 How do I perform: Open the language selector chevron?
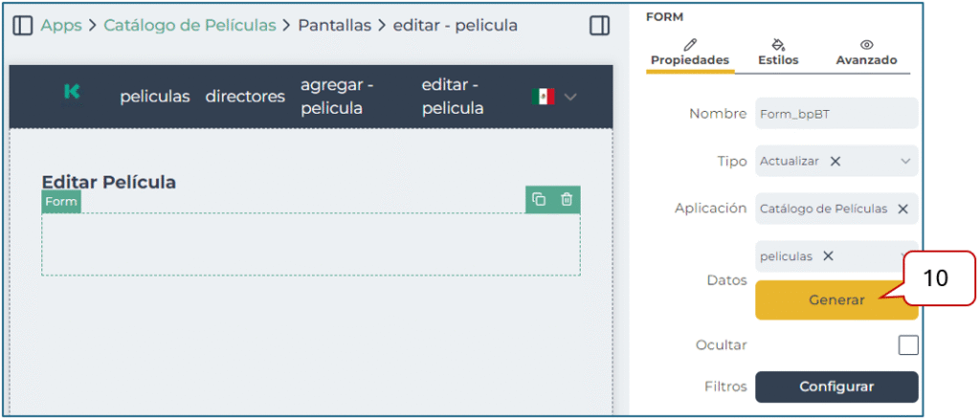[571, 97]
